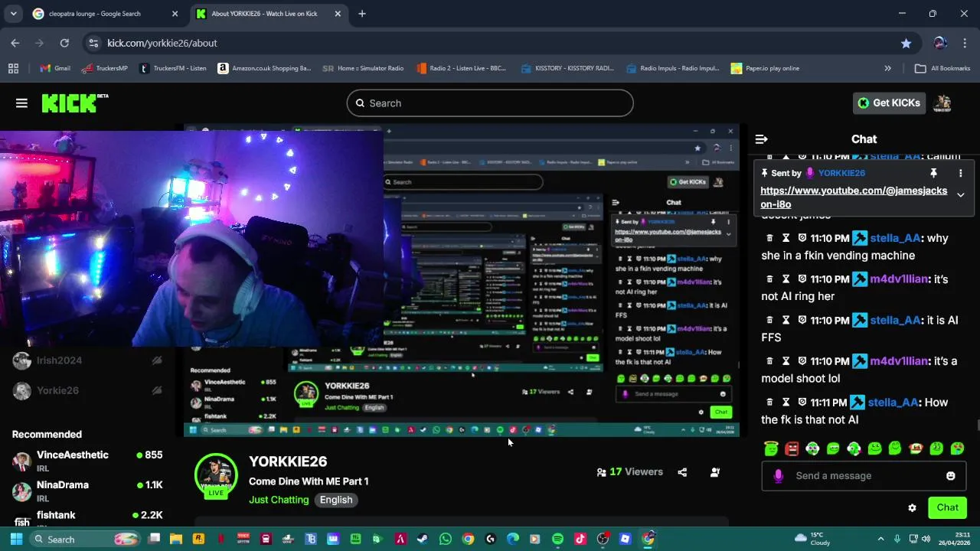Click stella_AA's username in vending machine message
The height and width of the screenshot is (551, 980).
point(895,238)
